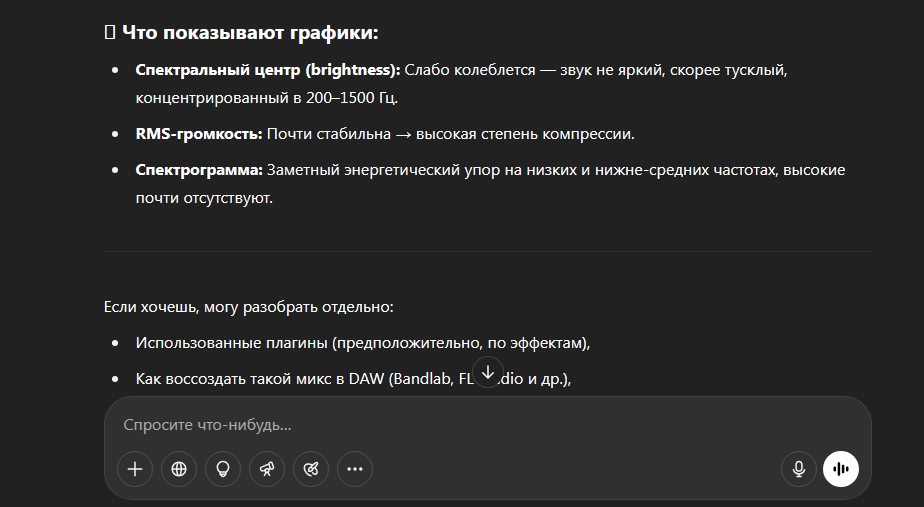
Task: Click 'Спектральный центр (brightness):' bold label
Action: [x=268, y=70]
